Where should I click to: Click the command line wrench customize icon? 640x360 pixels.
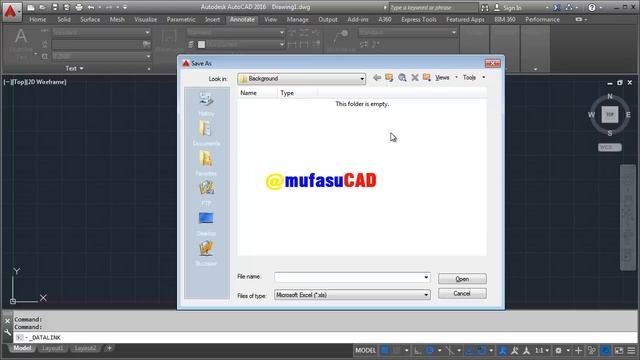[x=7, y=333]
